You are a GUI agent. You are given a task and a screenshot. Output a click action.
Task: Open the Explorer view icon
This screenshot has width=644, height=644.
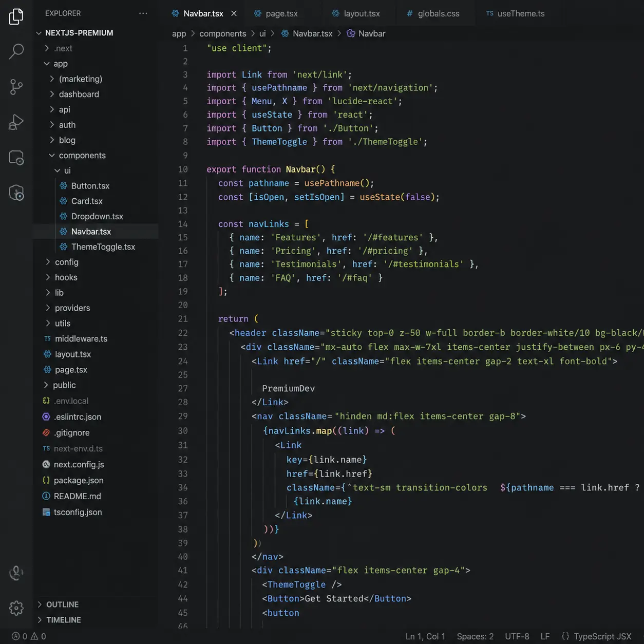click(16, 16)
